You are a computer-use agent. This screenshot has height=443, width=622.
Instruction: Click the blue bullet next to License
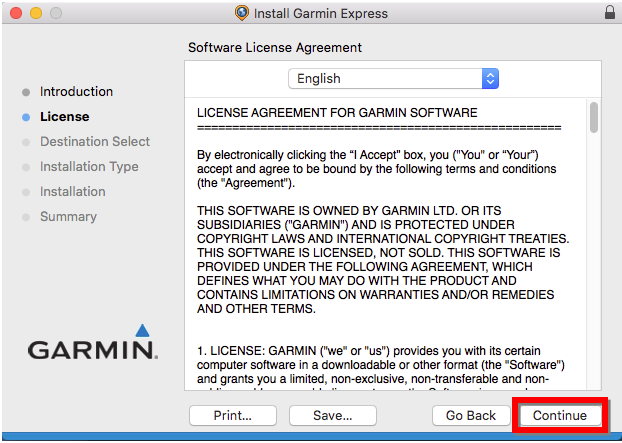pos(26,117)
